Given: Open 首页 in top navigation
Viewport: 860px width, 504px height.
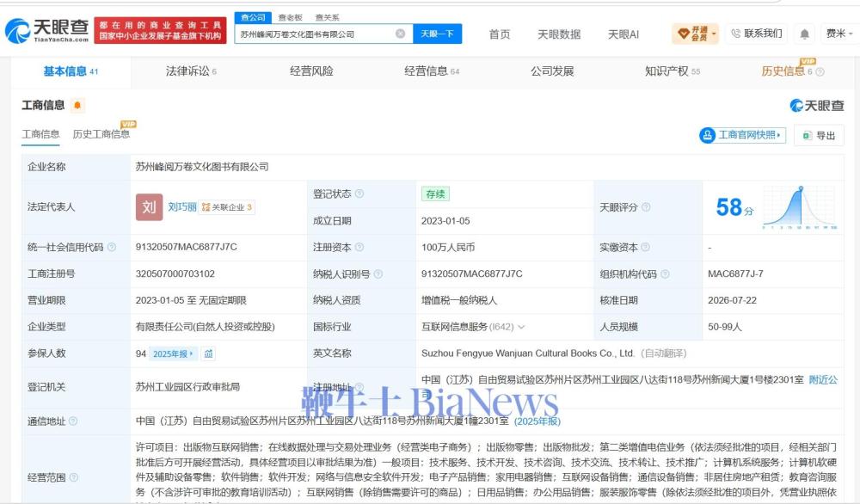Looking at the screenshot, I should click(500, 34).
